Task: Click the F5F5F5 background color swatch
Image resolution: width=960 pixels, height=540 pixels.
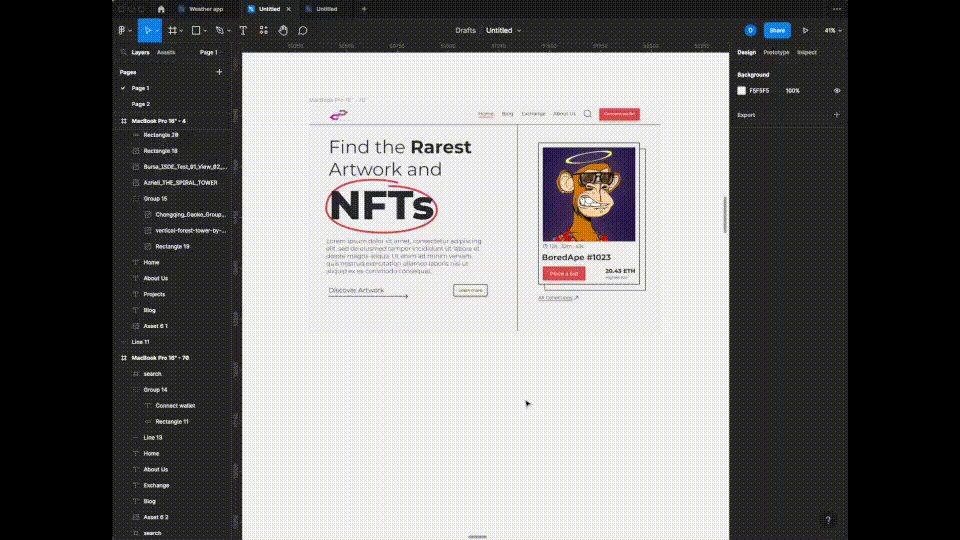Action: [742, 91]
